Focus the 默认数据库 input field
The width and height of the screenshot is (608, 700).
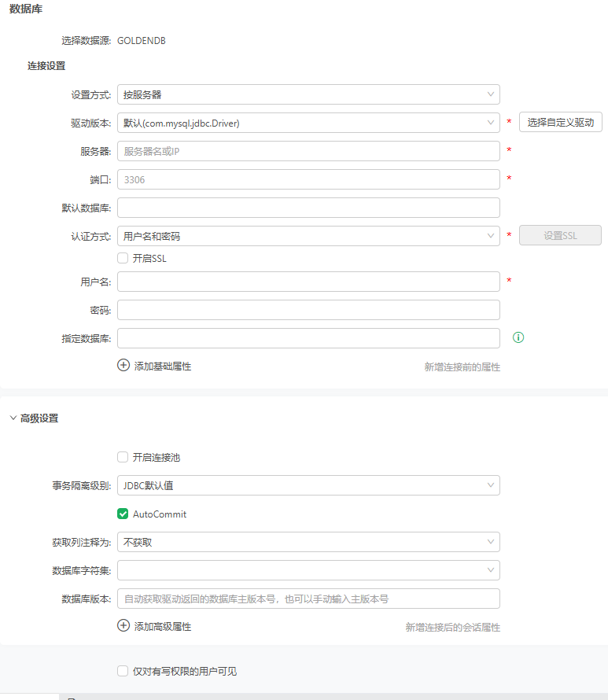pyautogui.click(x=308, y=208)
